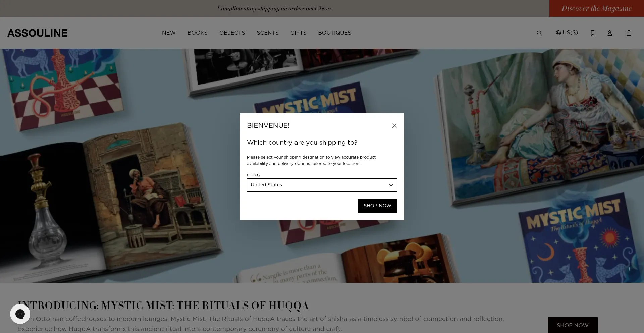
Task: Open the shopping bag icon
Action: (x=629, y=33)
